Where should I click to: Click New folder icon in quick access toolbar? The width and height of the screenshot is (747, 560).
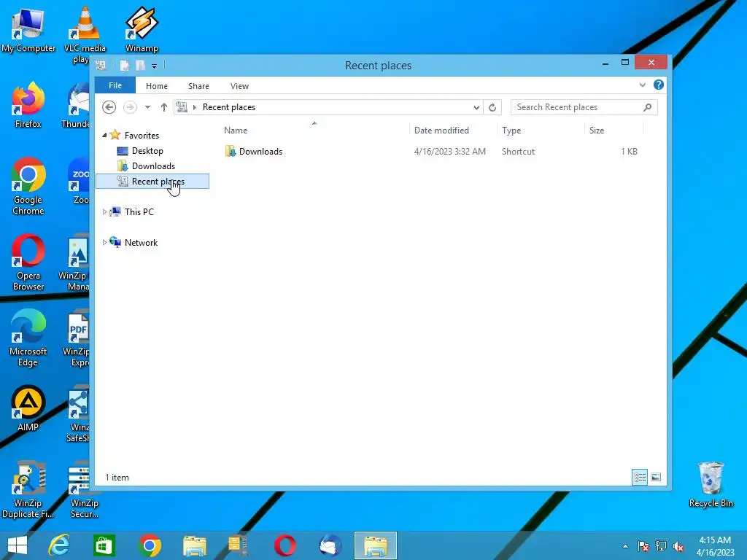coord(140,65)
